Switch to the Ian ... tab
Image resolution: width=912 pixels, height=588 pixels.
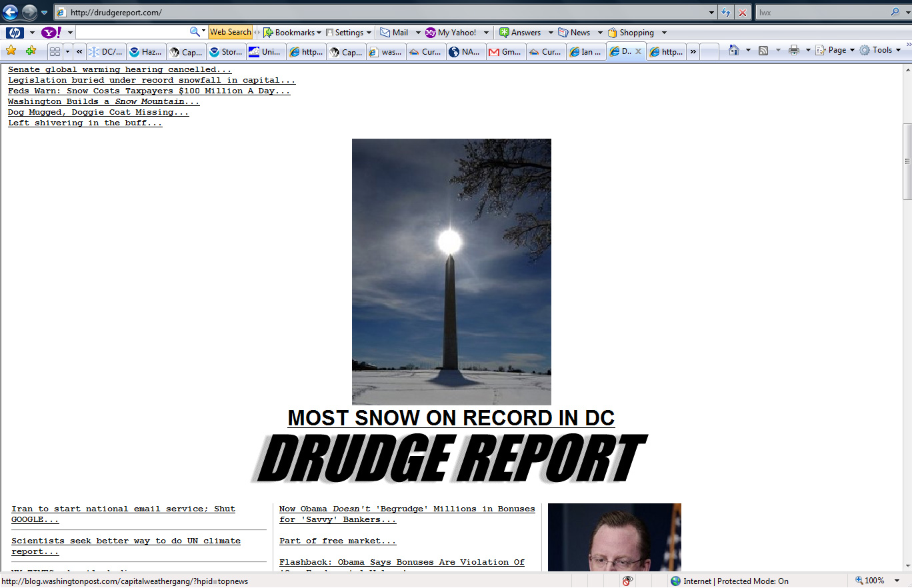coord(585,51)
